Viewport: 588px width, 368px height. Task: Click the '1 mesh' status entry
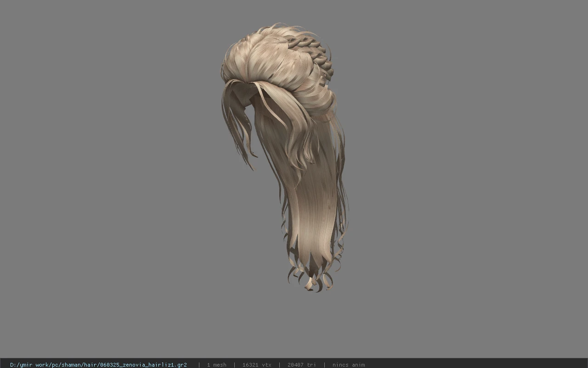(x=216, y=365)
